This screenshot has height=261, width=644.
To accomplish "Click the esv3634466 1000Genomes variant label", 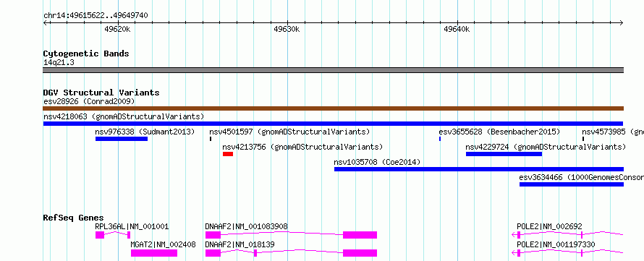I will point(582,177).
